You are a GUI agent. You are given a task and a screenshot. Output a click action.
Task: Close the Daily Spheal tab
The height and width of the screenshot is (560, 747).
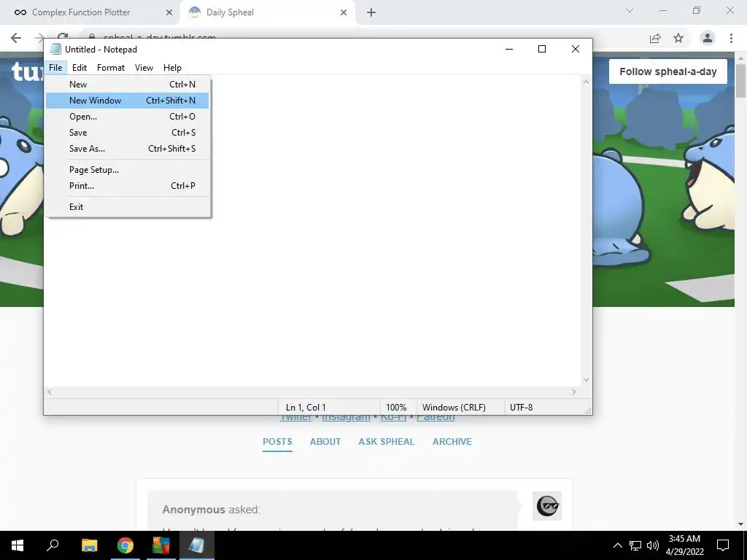click(x=344, y=13)
